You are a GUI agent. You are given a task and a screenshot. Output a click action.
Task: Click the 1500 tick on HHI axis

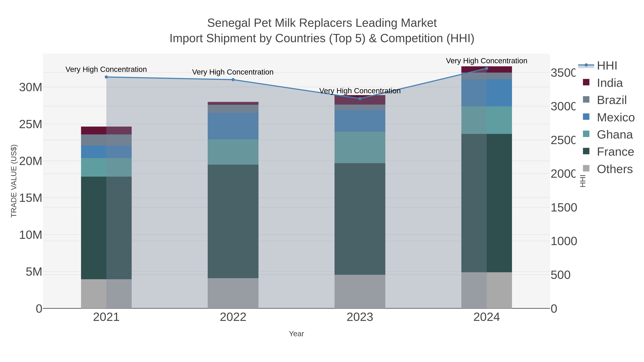tap(564, 208)
